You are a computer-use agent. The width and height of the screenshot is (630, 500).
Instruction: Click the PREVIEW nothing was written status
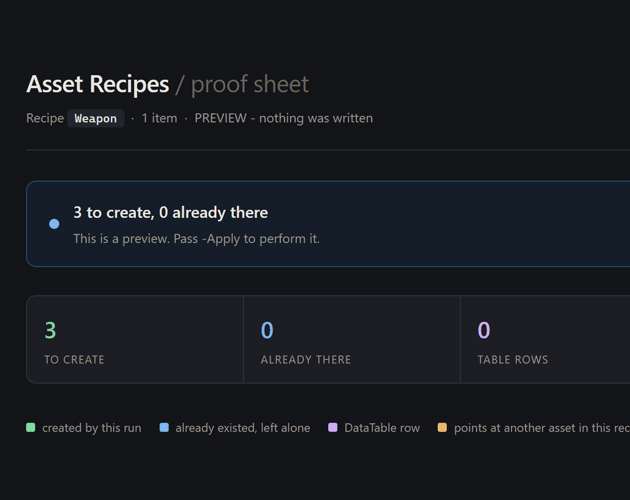click(x=284, y=118)
